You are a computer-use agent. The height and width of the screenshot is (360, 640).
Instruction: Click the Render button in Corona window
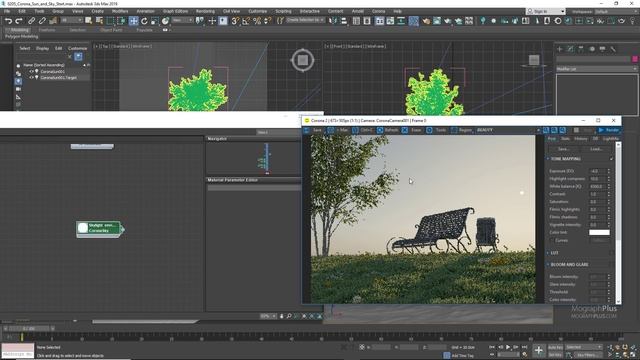click(609, 130)
